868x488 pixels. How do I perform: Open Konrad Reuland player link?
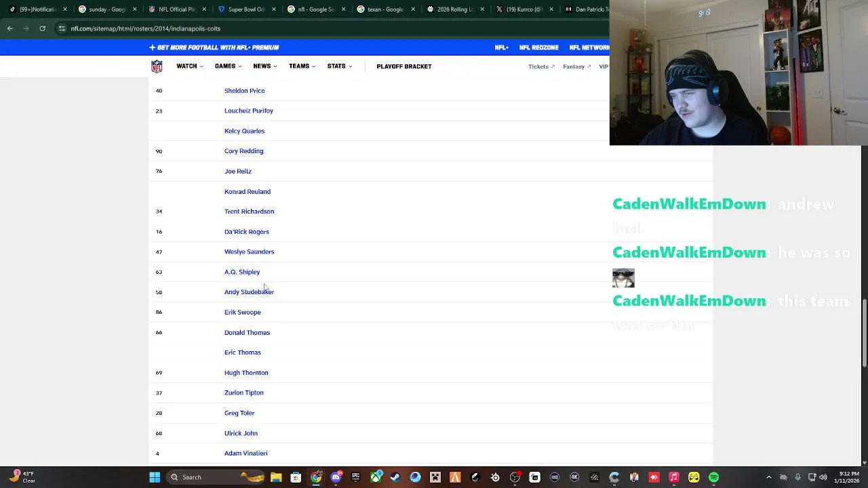tap(248, 192)
